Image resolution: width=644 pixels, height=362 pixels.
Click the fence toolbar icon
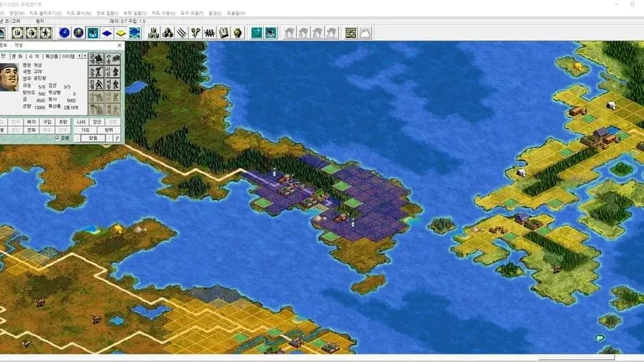[x=210, y=33]
